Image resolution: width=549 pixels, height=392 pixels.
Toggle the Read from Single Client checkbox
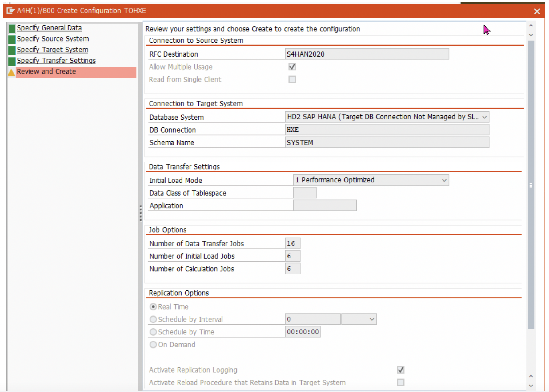click(x=292, y=79)
